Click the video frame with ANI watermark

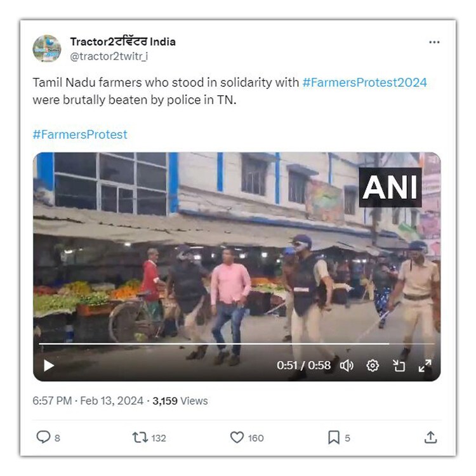237,249
